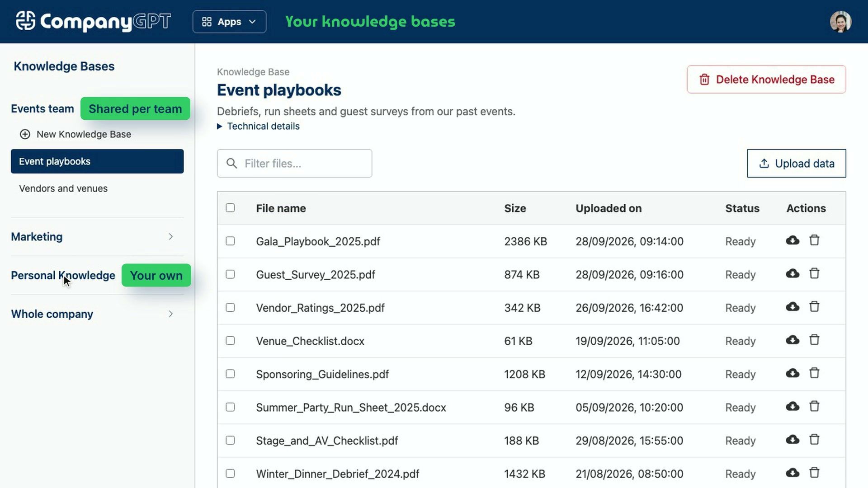The height and width of the screenshot is (488, 868).
Task: Download Summer_Party_Run_Sheet_2025.docx
Action: click(792, 406)
